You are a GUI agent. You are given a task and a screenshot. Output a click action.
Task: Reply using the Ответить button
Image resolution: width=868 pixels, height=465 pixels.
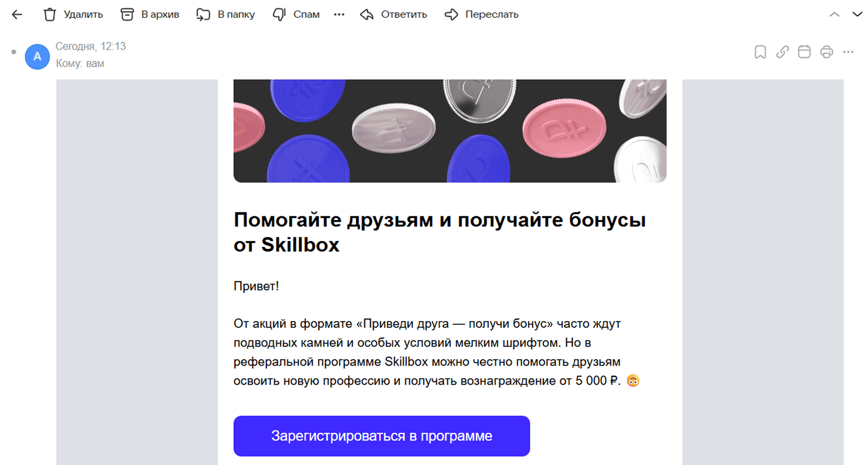393,14
